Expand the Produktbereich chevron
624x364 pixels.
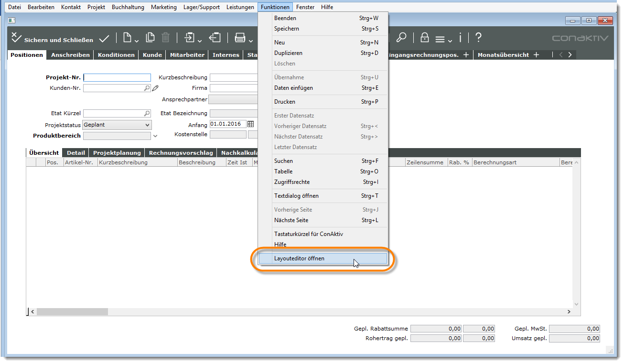155,136
